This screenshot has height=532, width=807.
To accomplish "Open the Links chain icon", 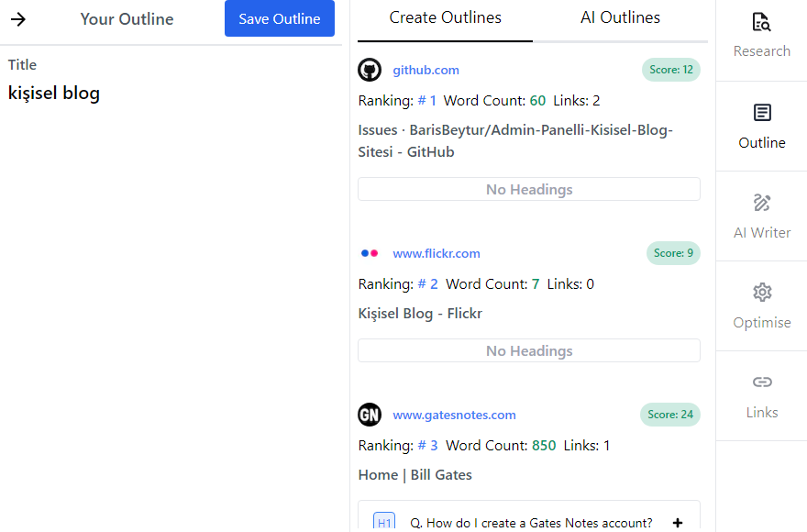I will tap(762, 382).
